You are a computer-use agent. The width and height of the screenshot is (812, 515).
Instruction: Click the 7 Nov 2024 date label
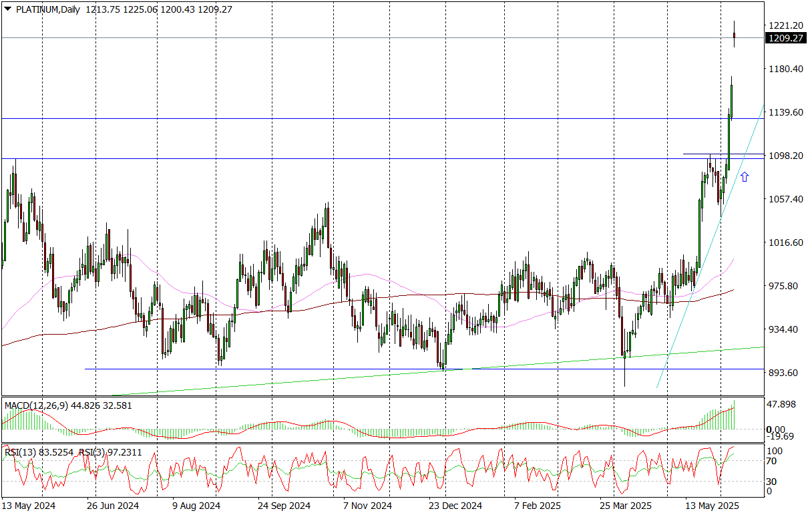pyautogui.click(x=367, y=506)
